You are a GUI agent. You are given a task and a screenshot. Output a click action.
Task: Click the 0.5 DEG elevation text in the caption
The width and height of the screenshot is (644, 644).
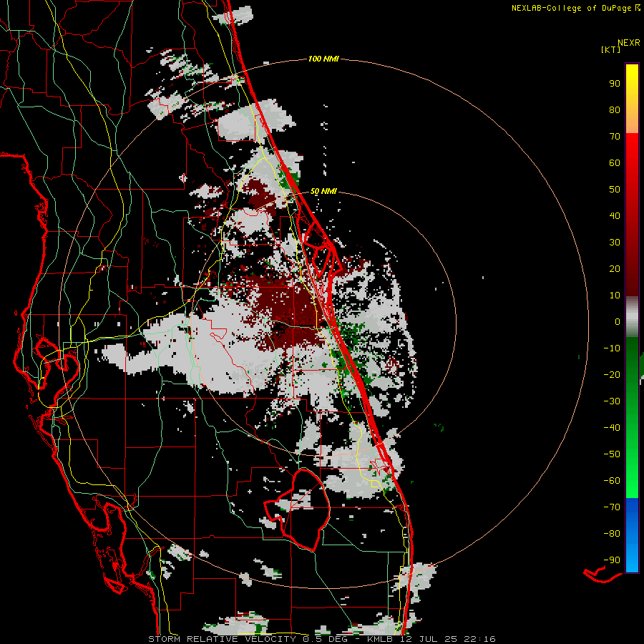(324, 639)
